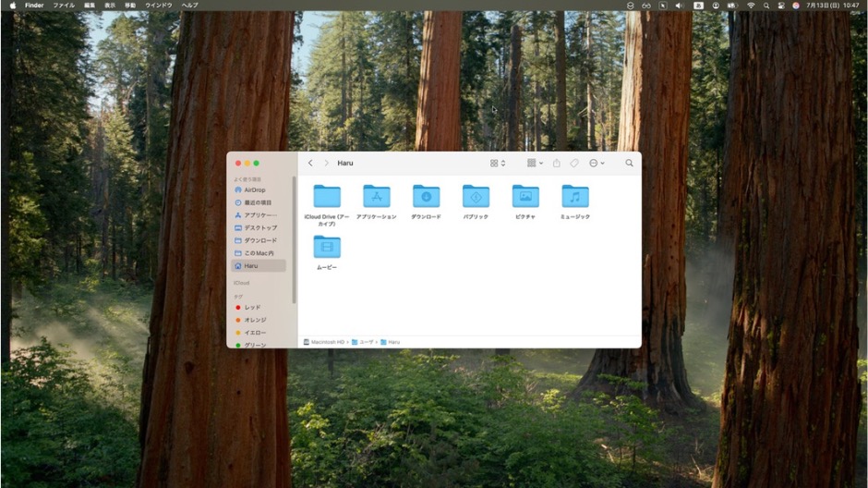This screenshot has height=488, width=868.
Task: Click the user account icon in menu bar
Action: click(716, 6)
